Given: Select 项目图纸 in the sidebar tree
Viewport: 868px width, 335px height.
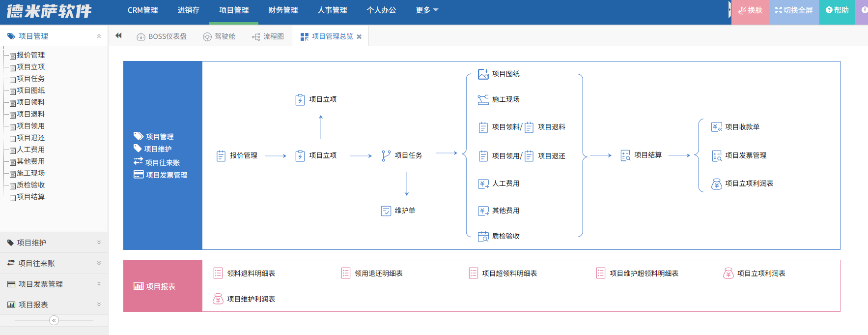Looking at the screenshot, I should point(30,91).
